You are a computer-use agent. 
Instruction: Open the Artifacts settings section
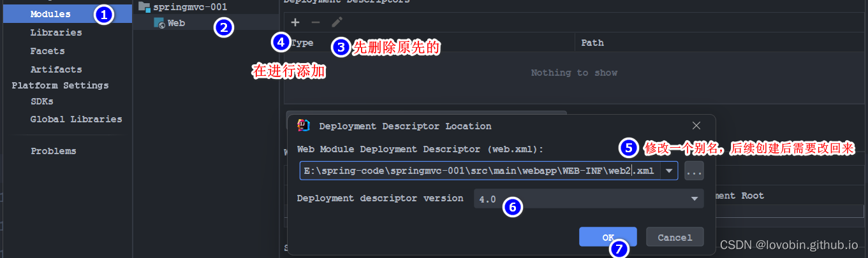[x=56, y=69]
